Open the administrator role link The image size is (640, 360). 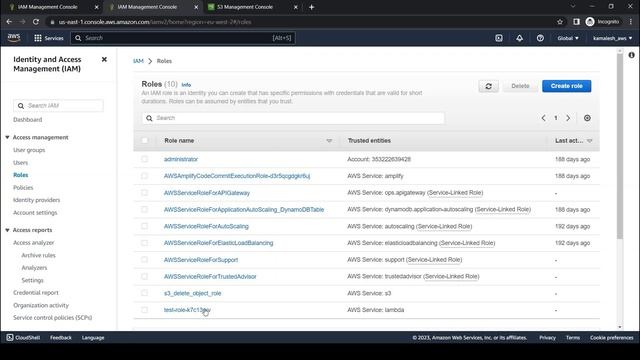tap(181, 159)
